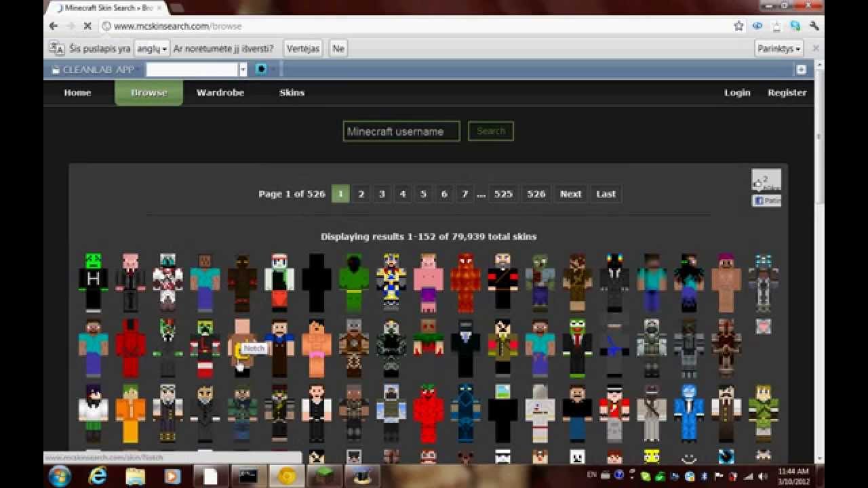The height and width of the screenshot is (488, 868).
Task: Click the Ne button in translate bar
Action: 338,48
